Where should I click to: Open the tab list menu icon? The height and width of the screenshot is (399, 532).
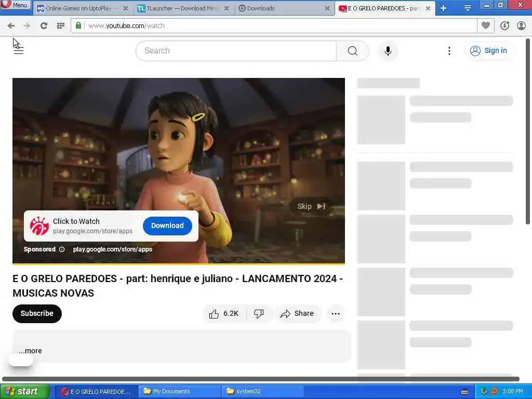[x=468, y=8]
